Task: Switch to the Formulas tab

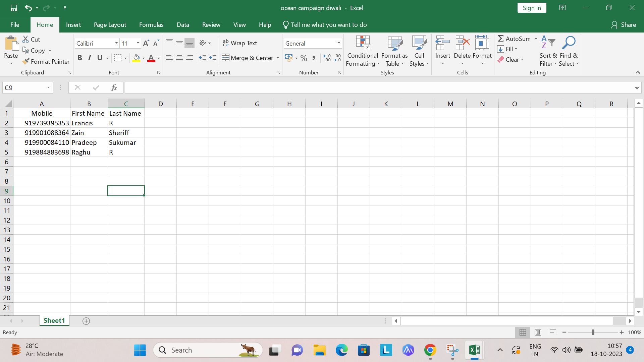Action: [x=151, y=25]
